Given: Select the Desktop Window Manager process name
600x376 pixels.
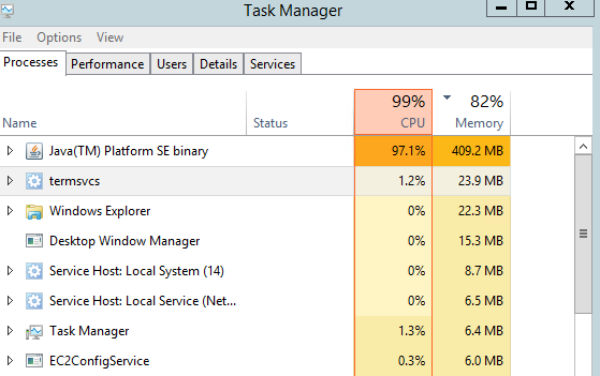Looking at the screenshot, I should pos(124,241).
